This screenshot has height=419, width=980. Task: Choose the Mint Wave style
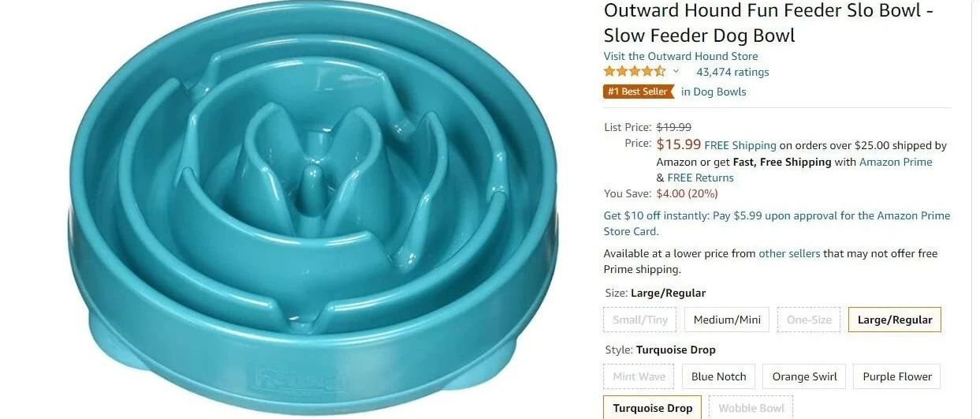pos(639,376)
